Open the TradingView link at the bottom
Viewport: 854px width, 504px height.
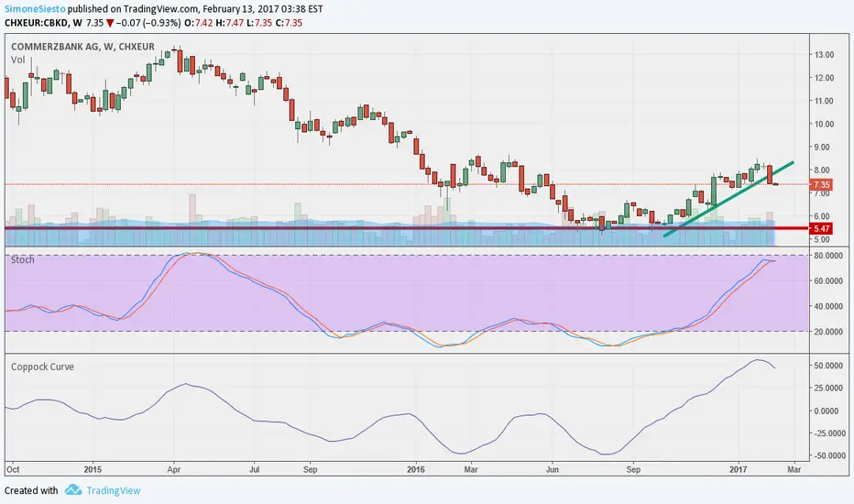pyautogui.click(x=114, y=490)
